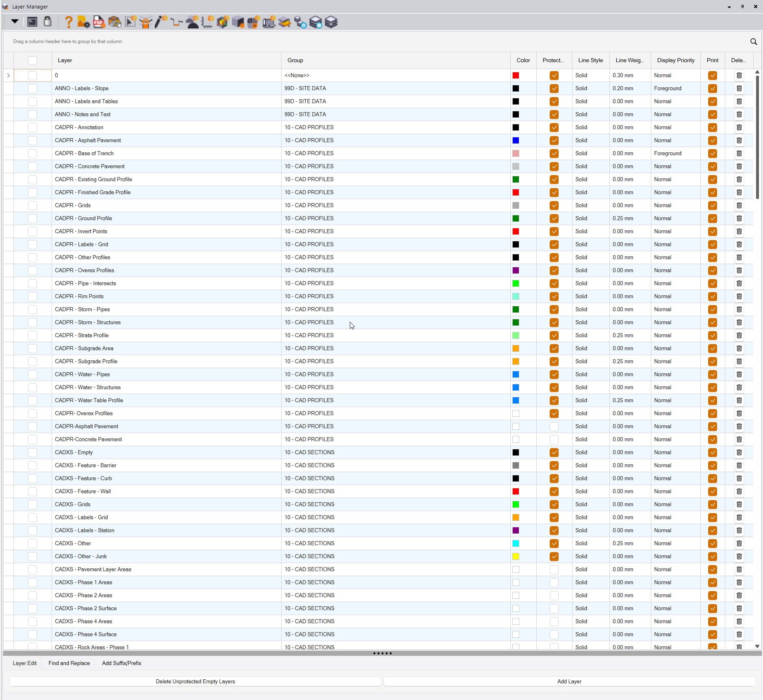Click the orange question mark help icon

tap(69, 22)
